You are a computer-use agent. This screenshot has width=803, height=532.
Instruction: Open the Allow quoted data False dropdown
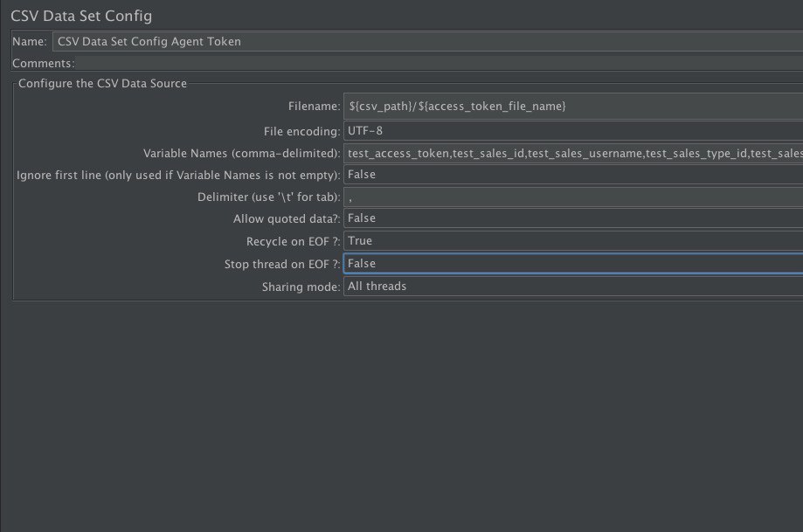[x=573, y=218]
